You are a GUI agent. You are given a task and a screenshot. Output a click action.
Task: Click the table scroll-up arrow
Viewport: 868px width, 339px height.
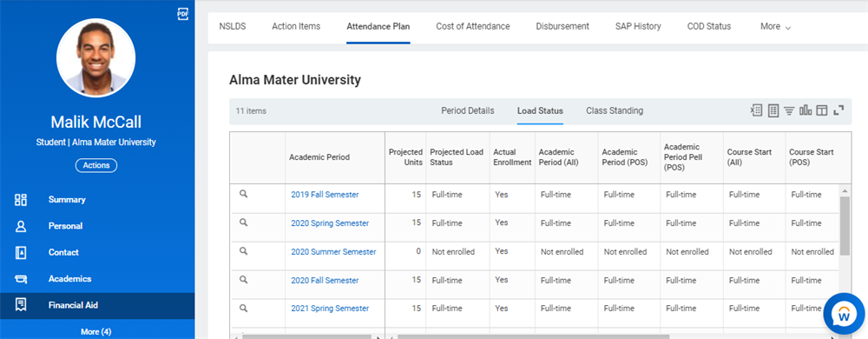(x=845, y=191)
